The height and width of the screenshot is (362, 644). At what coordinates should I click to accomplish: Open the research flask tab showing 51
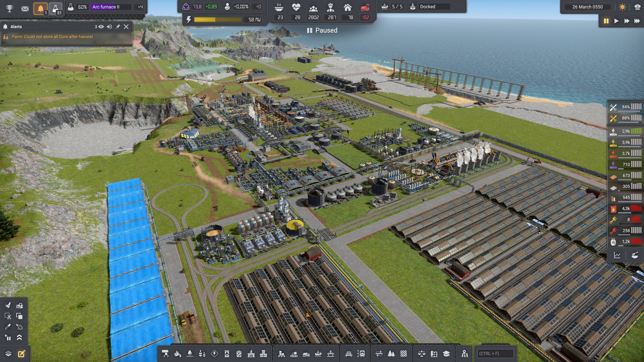pos(56,9)
